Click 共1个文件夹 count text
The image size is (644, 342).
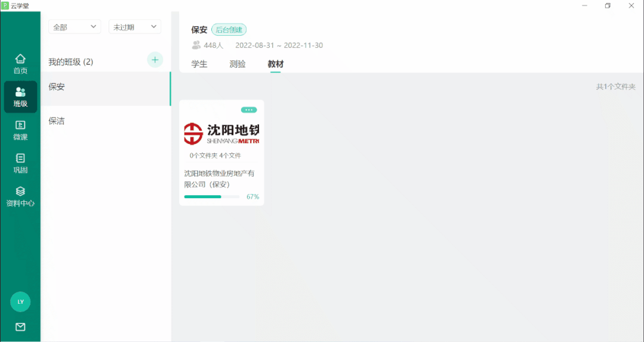point(616,87)
